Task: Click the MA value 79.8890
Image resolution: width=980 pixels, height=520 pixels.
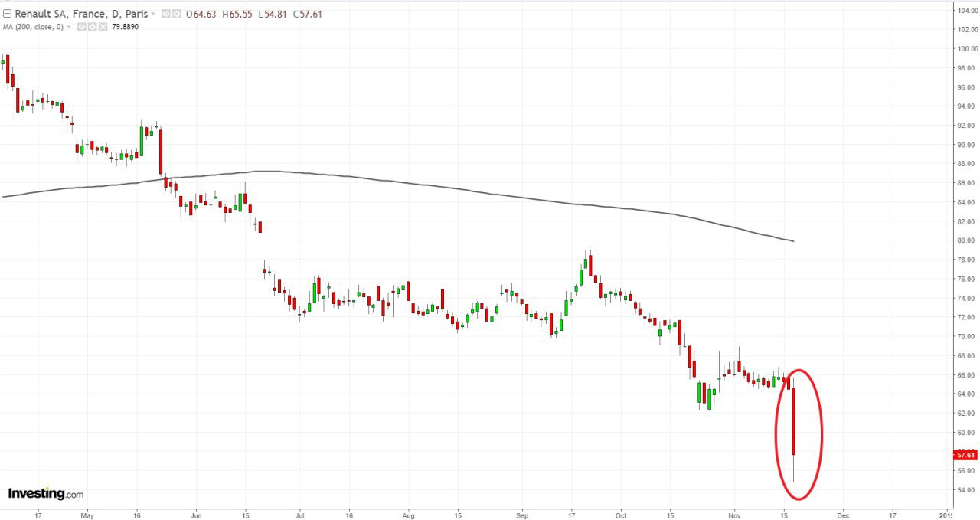Action: 125,27
